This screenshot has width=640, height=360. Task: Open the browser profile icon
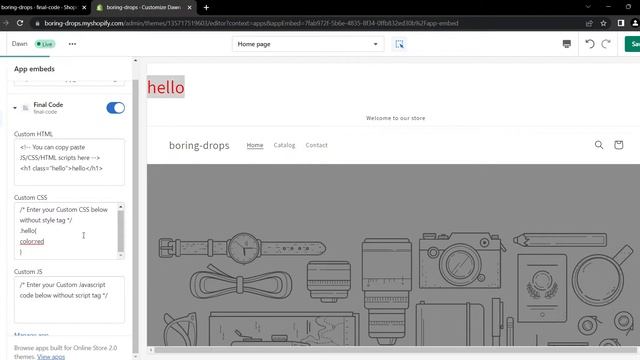[x=635, y=23]
